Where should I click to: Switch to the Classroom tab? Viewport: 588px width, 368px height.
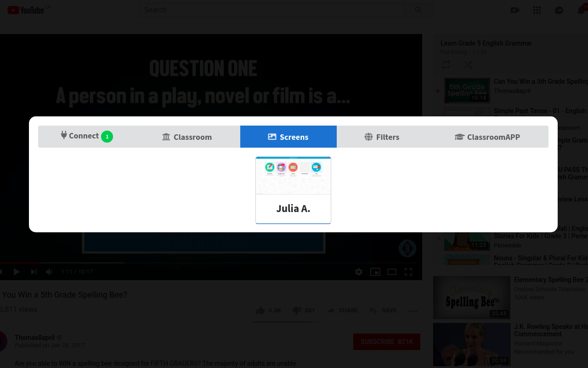(187, 137)
